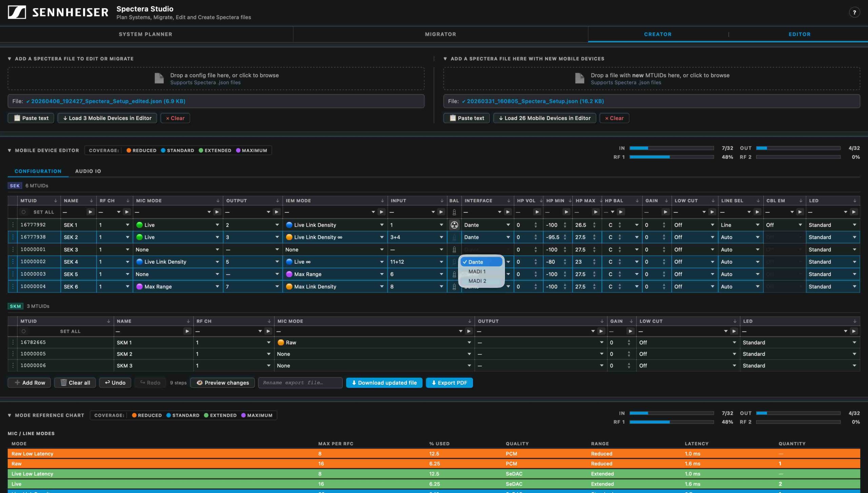Click the Rename export file field
Viewport: 868px width, 493px height.
[300, 383]
